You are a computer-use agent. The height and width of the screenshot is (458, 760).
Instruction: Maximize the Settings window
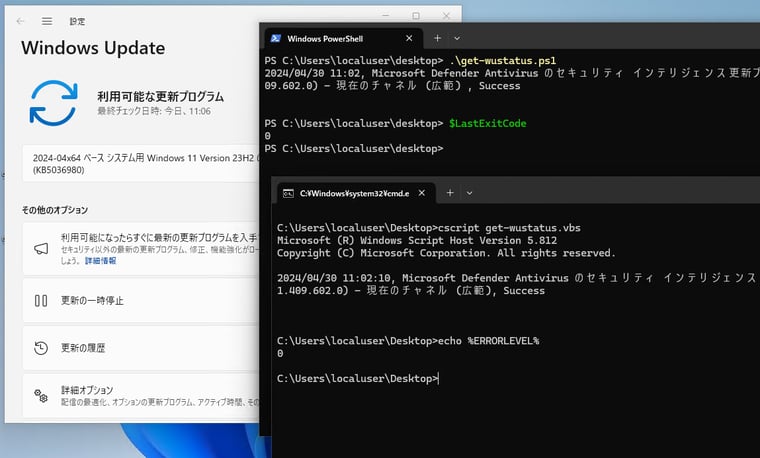(416, 16)
